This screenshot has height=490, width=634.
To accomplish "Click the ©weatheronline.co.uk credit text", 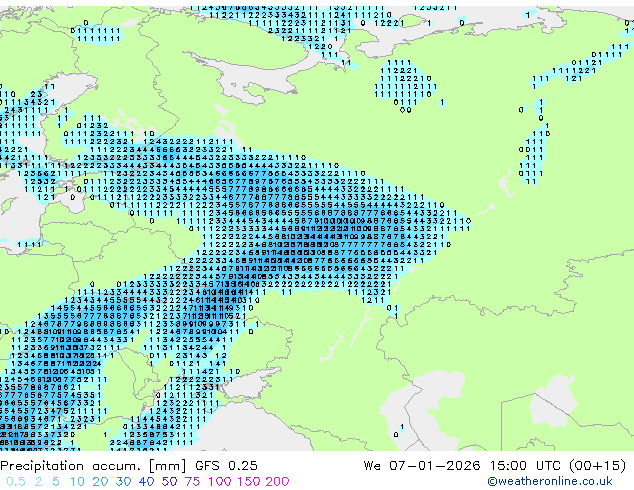I will pyautogui.click(x=550, y=482).
